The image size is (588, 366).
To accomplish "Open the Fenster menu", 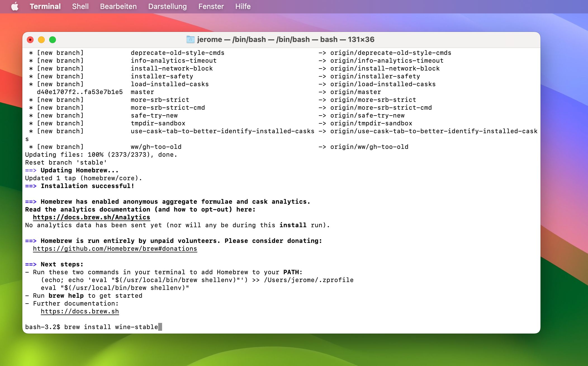I will (x=211, y=6).
